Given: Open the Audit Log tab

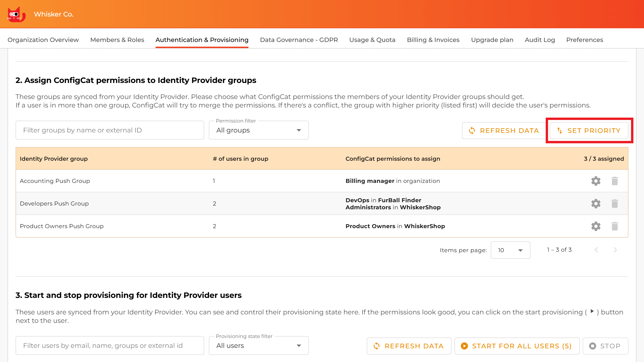Looking at the screenshot, I should point(540,40).
